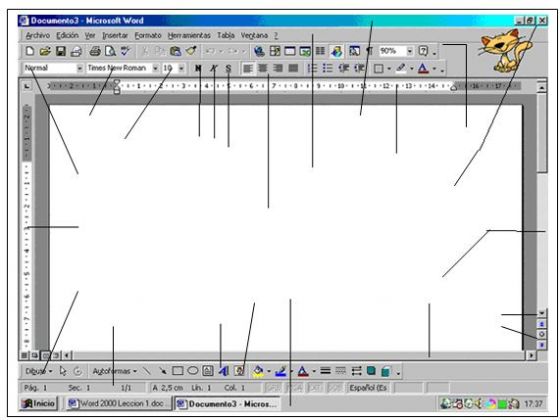
Task: Click the Inicio start button
Action: (x=39, y=404)
